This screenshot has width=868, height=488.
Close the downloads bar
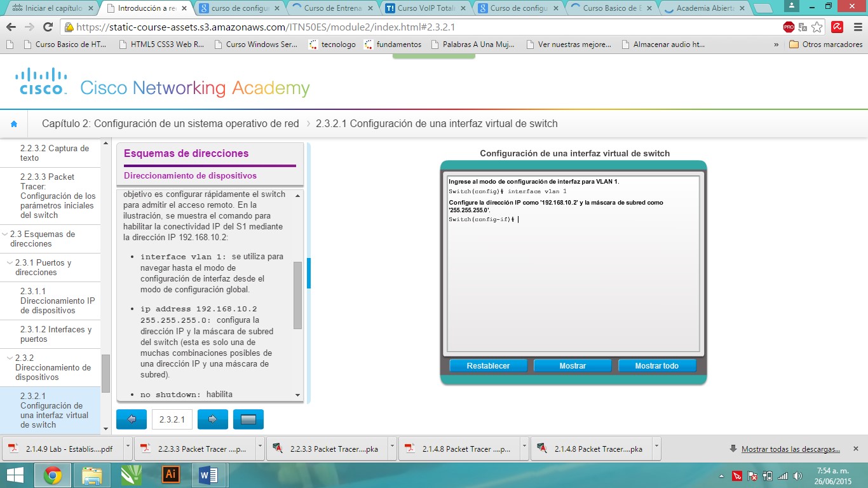856,449
